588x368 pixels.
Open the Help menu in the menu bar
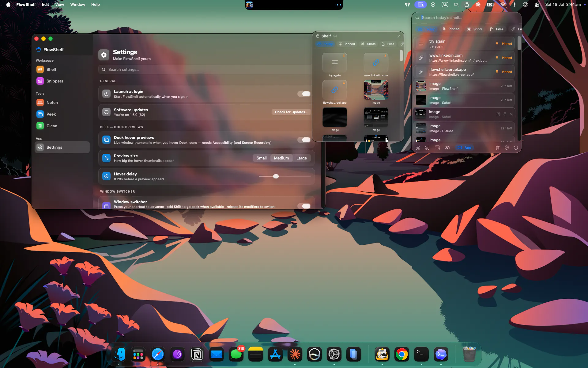95,5
